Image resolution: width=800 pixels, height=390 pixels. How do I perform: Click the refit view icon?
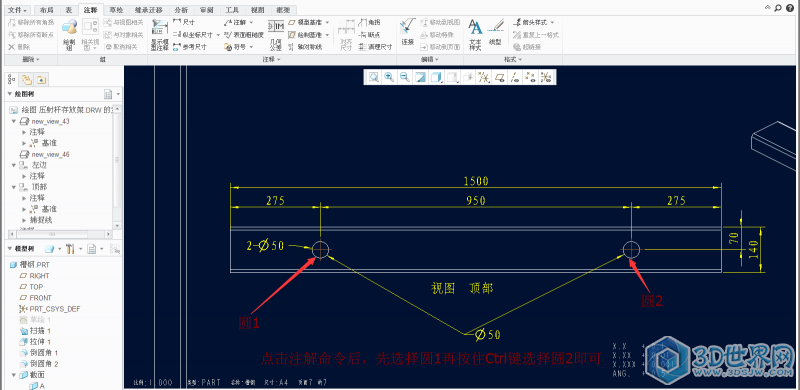coord(373,77)
